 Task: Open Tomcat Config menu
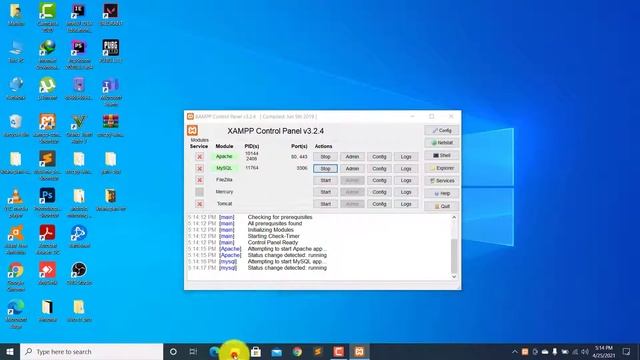[379, 204]
